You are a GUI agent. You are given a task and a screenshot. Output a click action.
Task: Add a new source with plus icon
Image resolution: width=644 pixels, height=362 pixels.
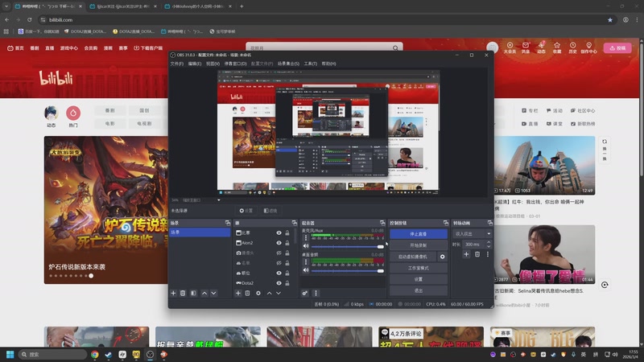pos(237,294)
